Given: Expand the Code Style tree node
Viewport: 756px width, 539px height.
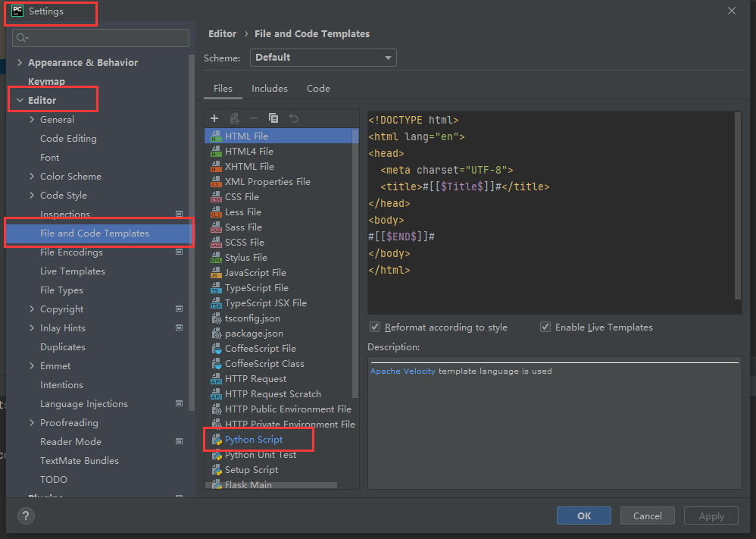Looking at the screenshot, I should click(x=32, y=196).
